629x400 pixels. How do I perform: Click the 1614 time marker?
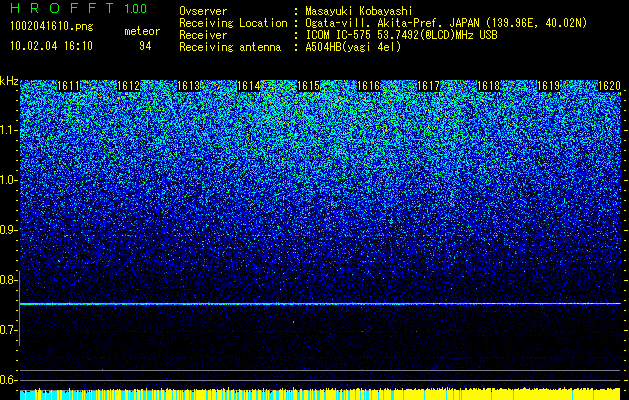pos(249,86)
